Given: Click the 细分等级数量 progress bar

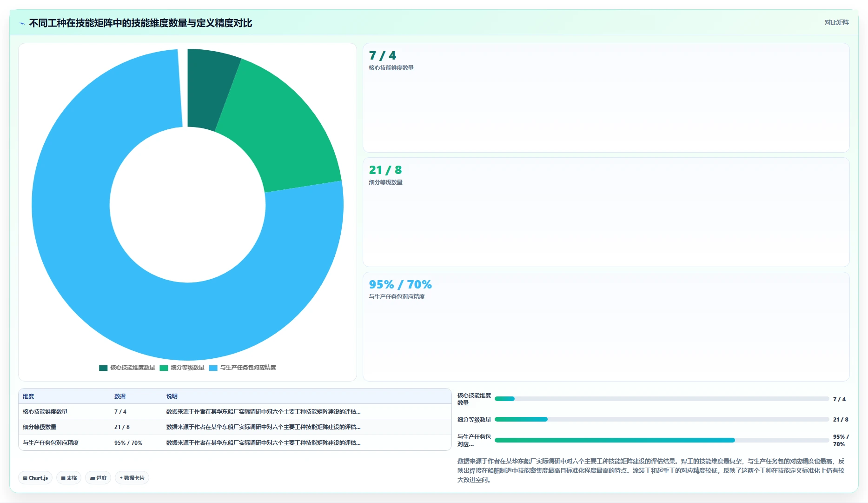Looking at the screenshot, I should point(662,419).
